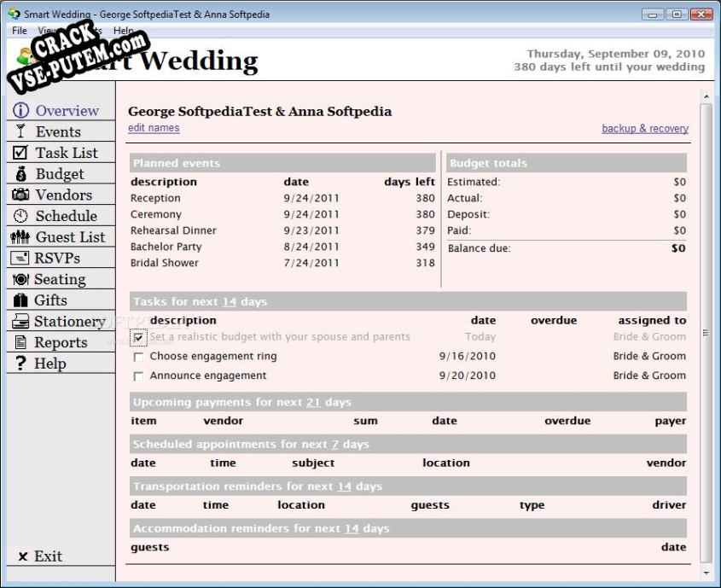This screenshot has width=721, height=588.
Task: Select the Reception event row
Action: 282,198
